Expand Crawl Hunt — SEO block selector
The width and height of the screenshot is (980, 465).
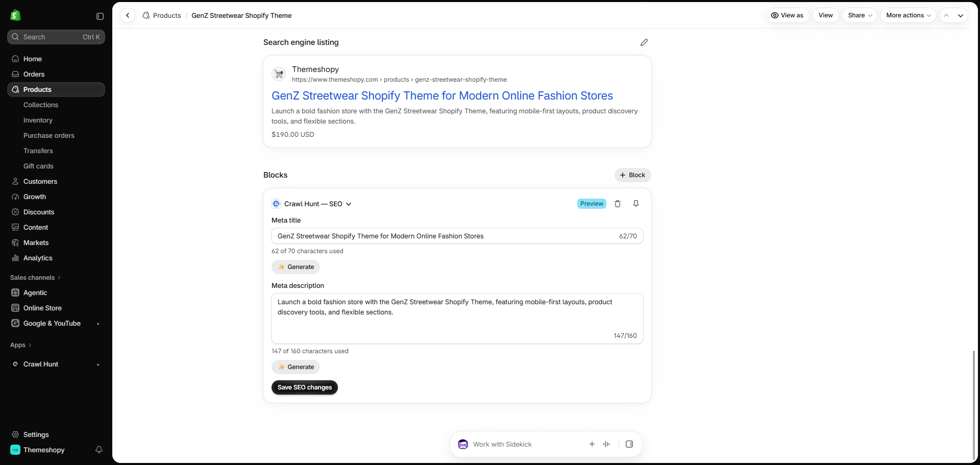pyautogui.click(x=317, y=204)
